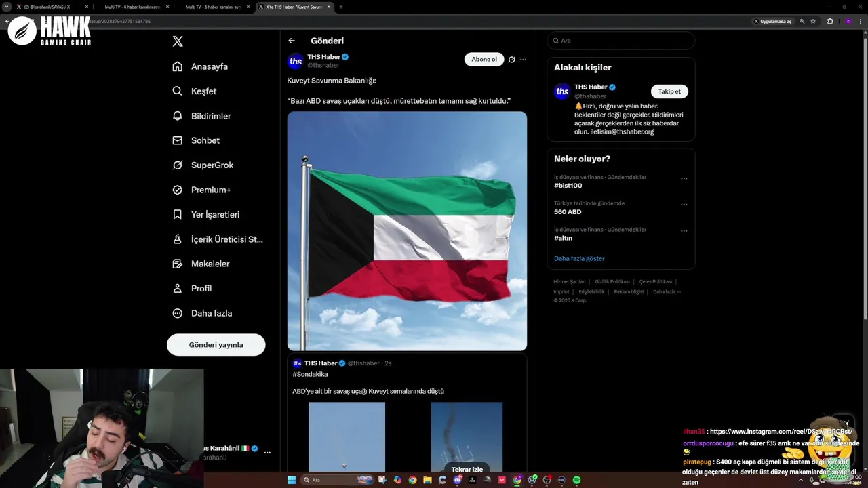Go to Anasayfa in the sidebar
This screenshot has width=868, height=488.
click(200, 66)
